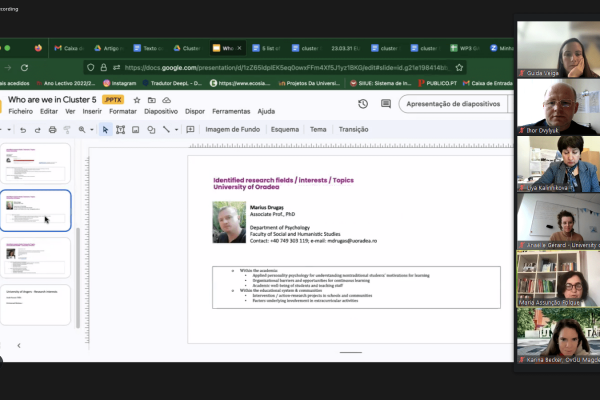
Task: Switch to the Artigo browser tab
Action: click(x=109, y=48)
